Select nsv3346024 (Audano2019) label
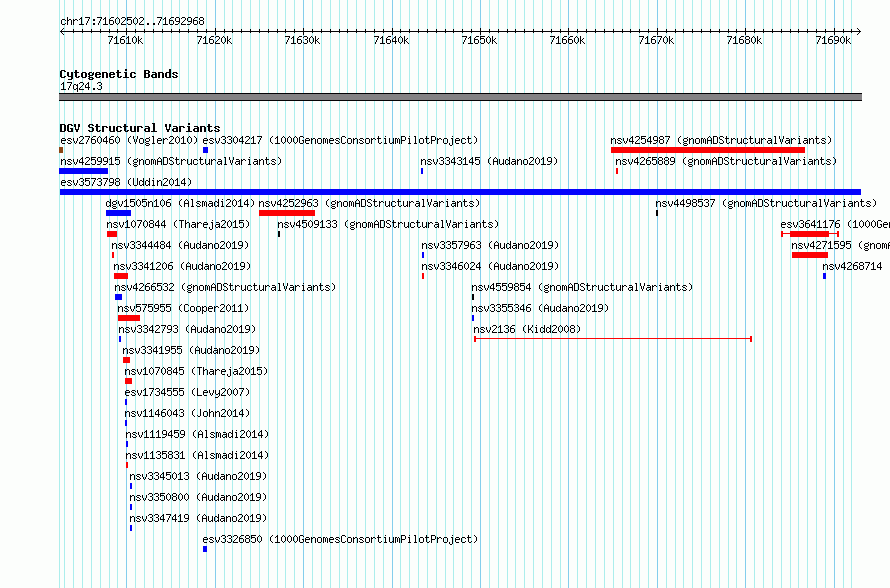Image resolution: width=890 pixels, height=588 pixels. pos(490,266)
